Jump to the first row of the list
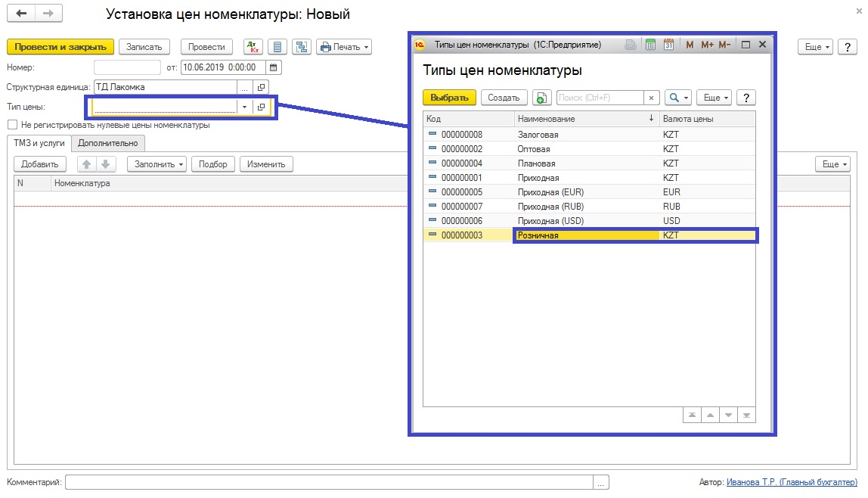The width and height of the screenshot is (868, 498). coord(692,415)
